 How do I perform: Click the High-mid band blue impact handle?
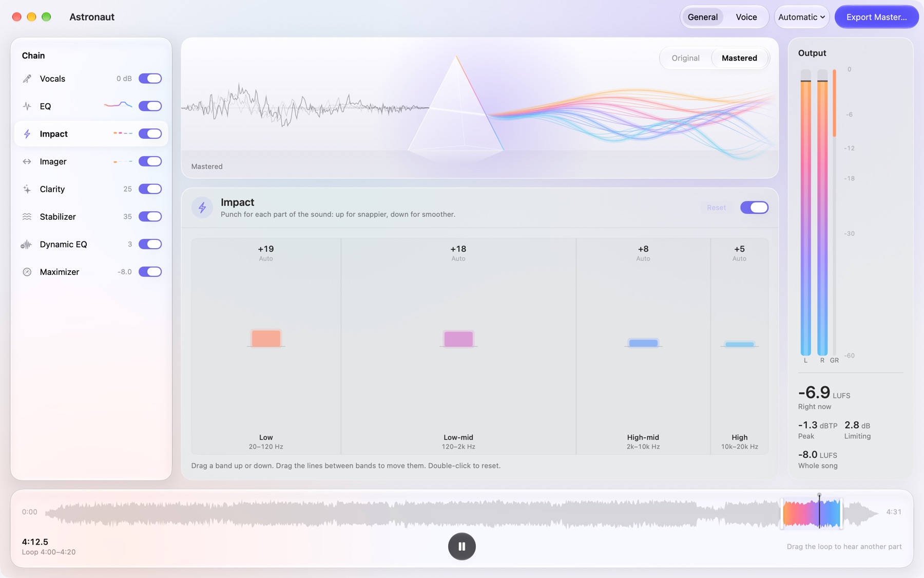643,343
